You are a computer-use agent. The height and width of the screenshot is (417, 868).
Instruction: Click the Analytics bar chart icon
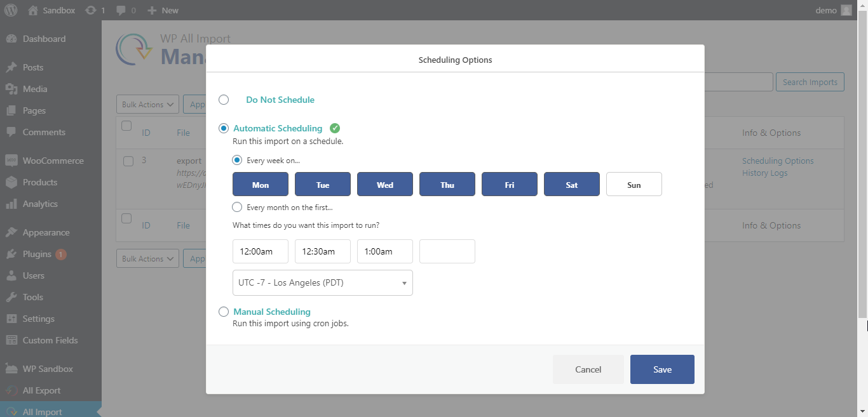click(11, 204)
